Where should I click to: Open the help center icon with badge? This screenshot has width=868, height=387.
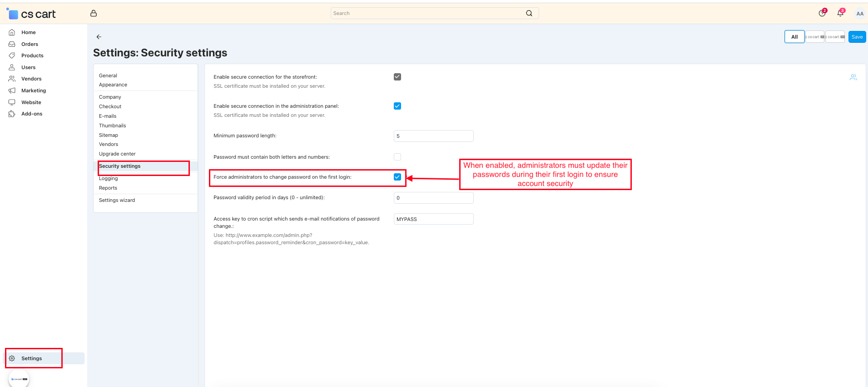(822, 13)
